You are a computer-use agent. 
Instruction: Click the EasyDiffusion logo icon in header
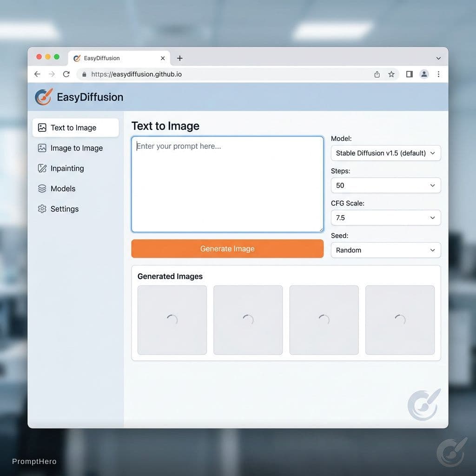(x=44, y=97)
